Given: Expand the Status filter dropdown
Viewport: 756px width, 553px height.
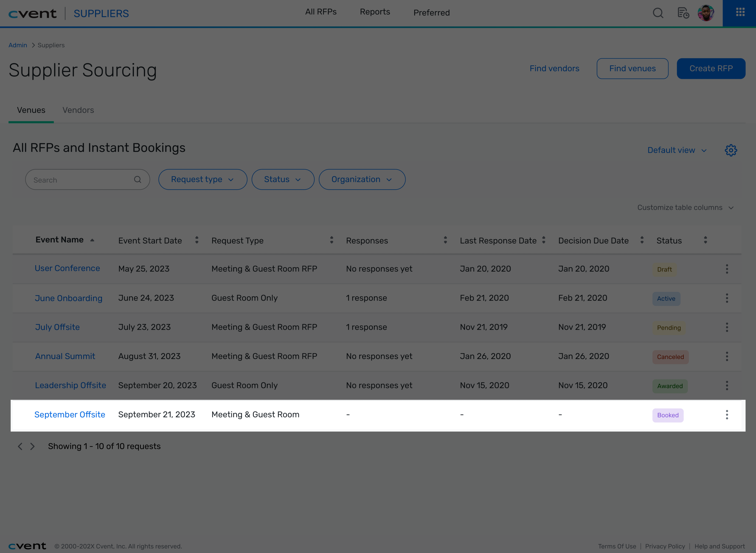Looking at the screenshot, I should click(x=283, y=179).
